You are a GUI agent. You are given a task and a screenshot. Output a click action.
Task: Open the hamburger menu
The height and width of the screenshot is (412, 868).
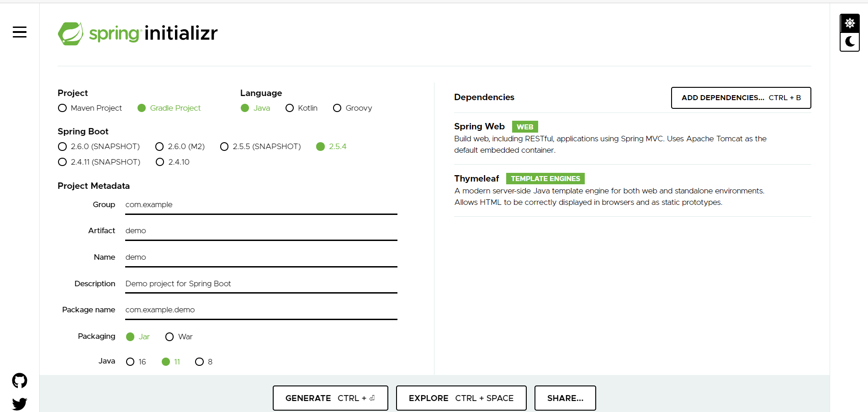pyautogui.click(x=20, y=32)
